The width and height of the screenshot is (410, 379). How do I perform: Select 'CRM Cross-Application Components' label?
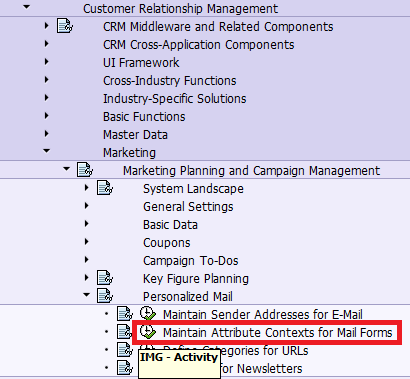pos(199,45)
